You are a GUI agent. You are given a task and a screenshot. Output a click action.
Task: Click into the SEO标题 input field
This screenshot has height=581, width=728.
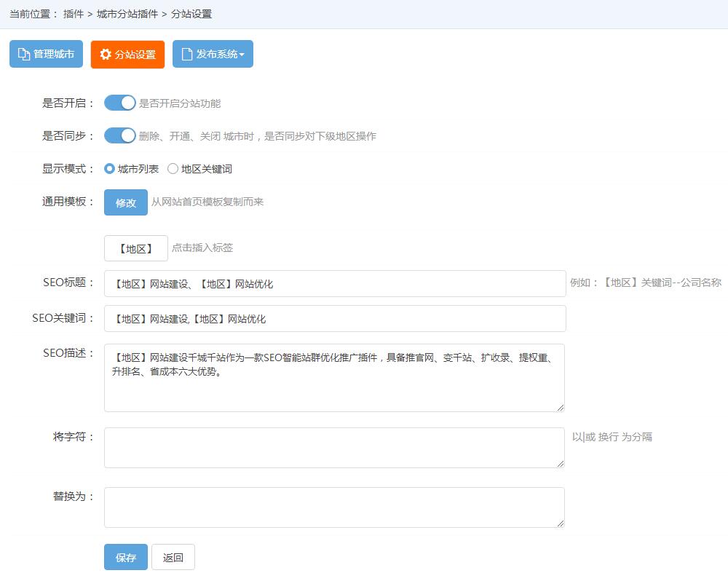click(x=335, y=284)
